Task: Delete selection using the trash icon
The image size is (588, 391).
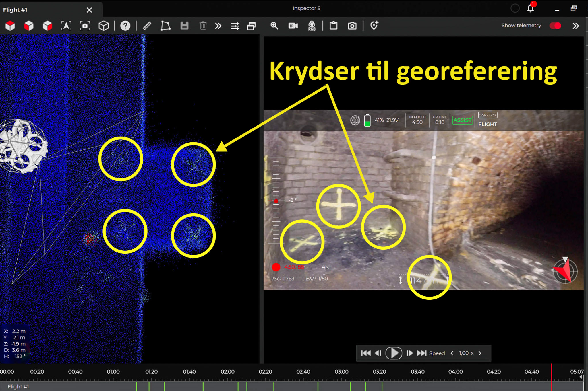Action: click(203, 26)
